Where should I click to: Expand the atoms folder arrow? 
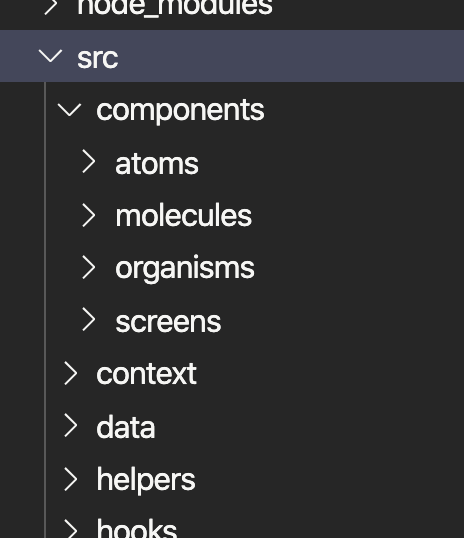pos(89,161)
